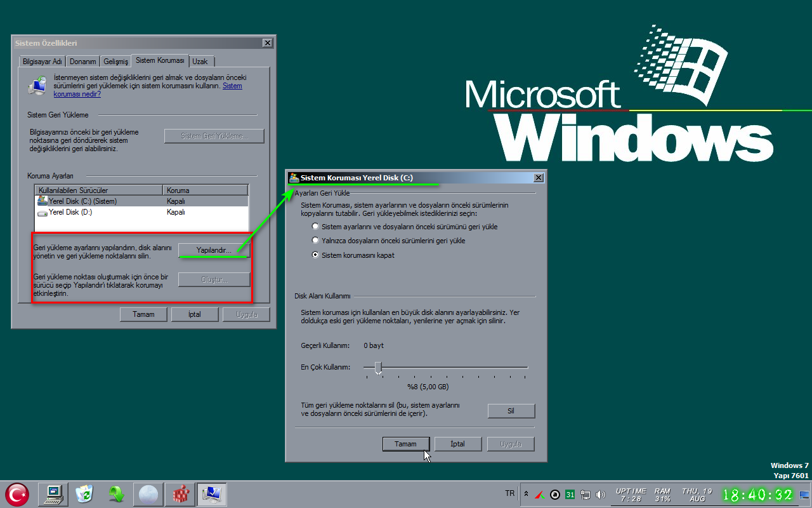
Task: Switch to the Gelişmiş tab
Action: click(115, 62)
